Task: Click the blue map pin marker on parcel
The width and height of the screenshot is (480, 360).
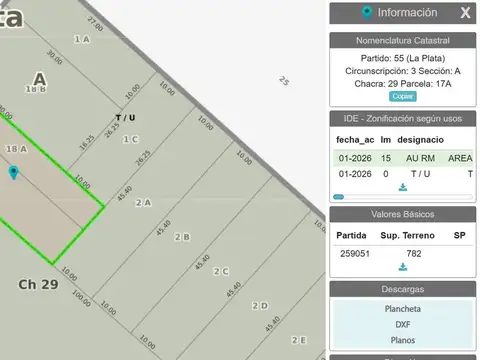Action: pos(13,172)
